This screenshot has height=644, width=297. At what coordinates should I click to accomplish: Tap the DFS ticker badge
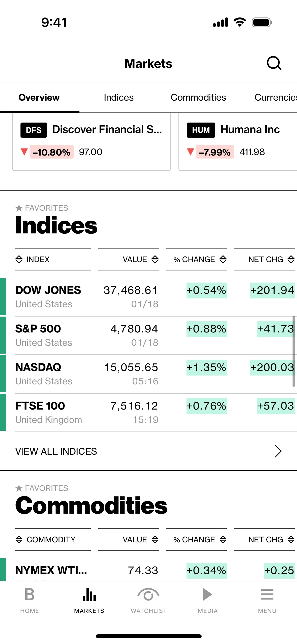pos(34,130)
